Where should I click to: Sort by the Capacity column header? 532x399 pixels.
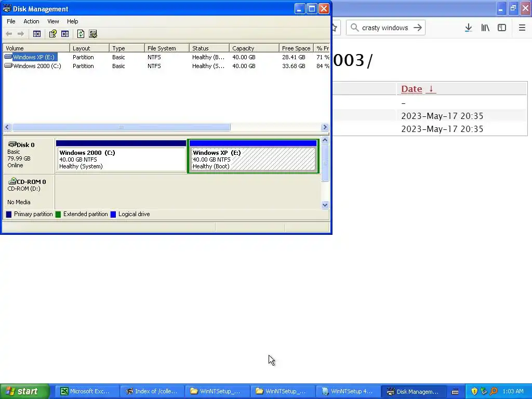[255, 48]
